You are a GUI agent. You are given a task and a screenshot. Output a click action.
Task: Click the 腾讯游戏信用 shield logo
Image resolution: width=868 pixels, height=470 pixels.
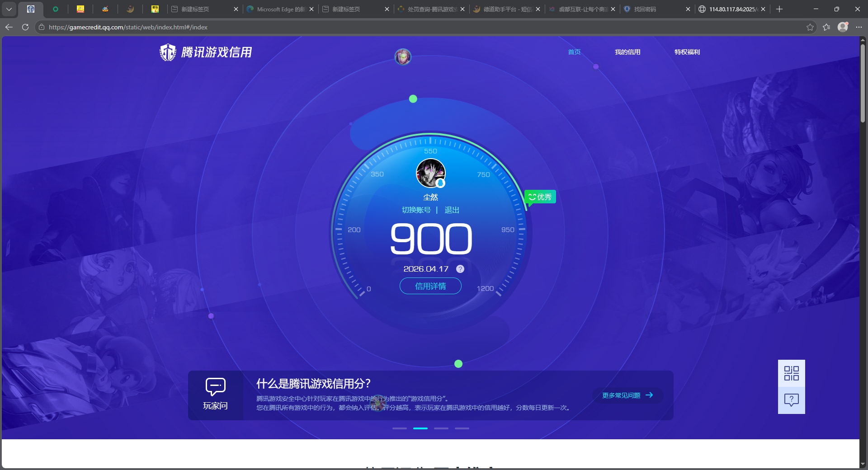tap(167, 52)
